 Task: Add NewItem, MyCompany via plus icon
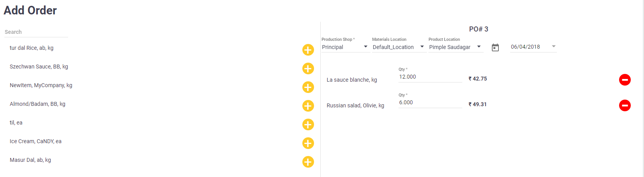click(308, 87)
